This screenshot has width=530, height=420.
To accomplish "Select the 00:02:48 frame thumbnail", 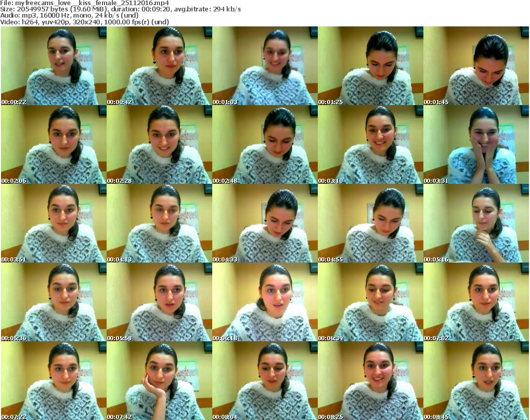I will [264, 144].
